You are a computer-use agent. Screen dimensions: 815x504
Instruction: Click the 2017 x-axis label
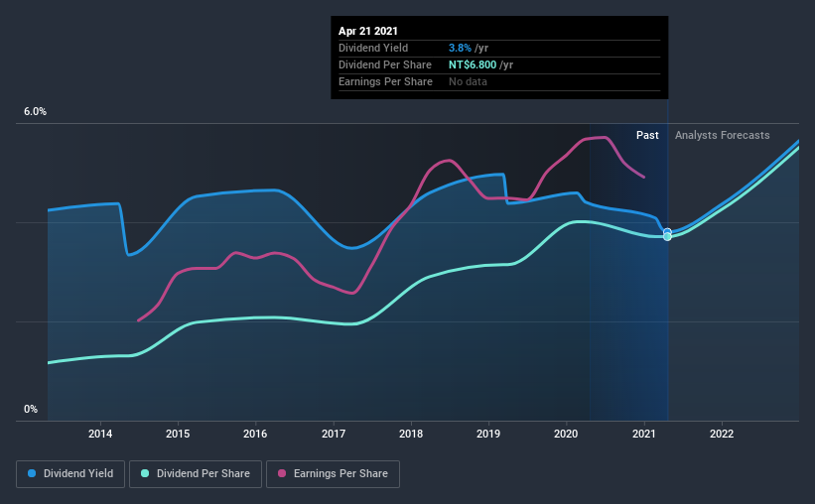pos(334,434)
